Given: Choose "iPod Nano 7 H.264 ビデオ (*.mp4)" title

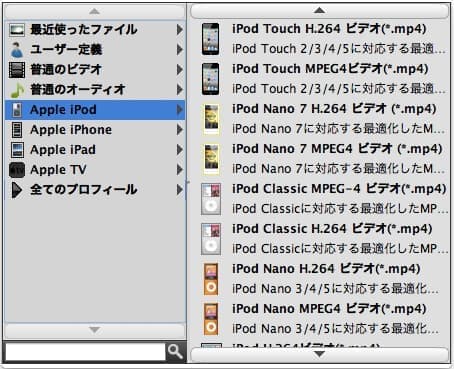Looking at the screenshot, I should pyautogui.click(x=334, y=109).
